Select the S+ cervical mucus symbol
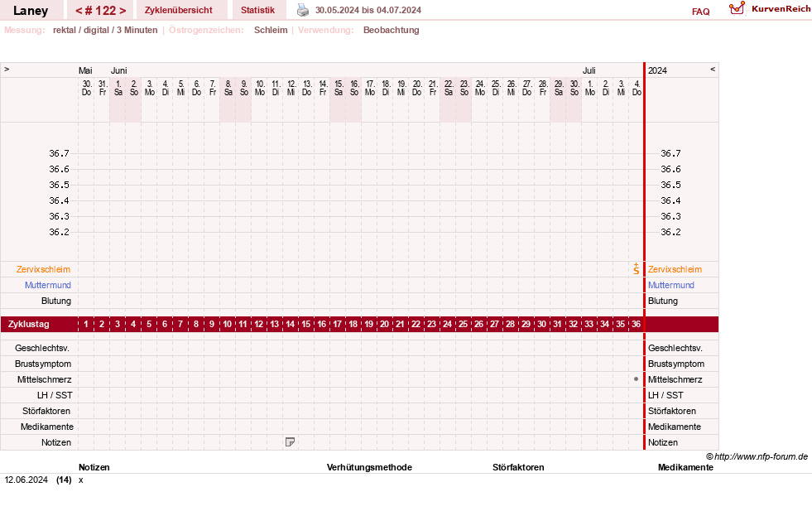This screenshot has width=812, height=516. pyautogui.click(x=636, y=269)
